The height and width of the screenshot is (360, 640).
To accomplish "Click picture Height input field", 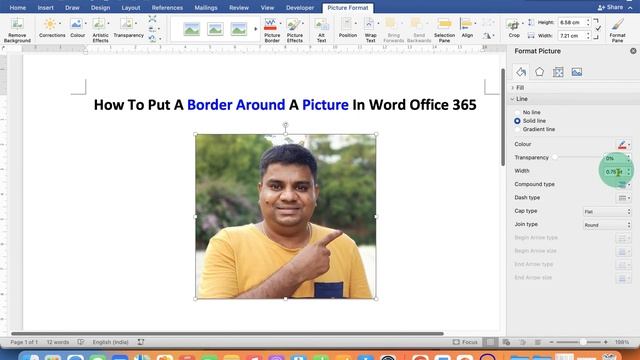I will click(x=571, y=22).
